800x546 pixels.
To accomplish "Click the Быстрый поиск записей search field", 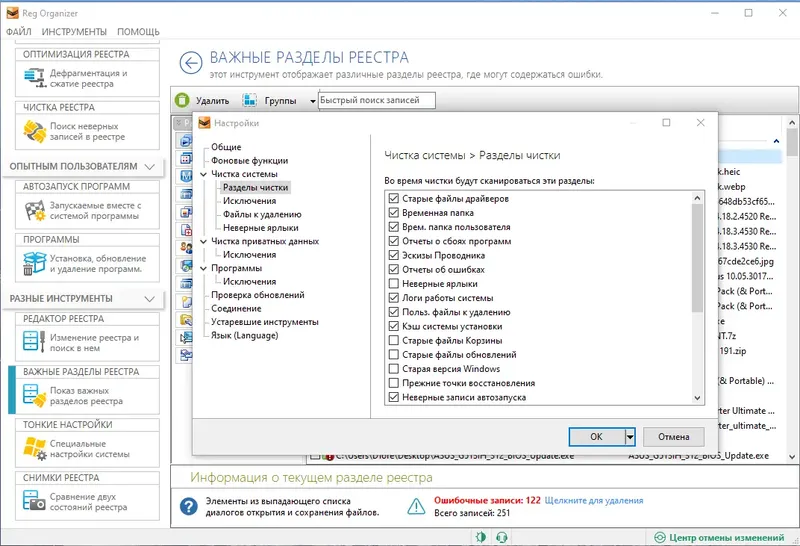I will (377, 101).
